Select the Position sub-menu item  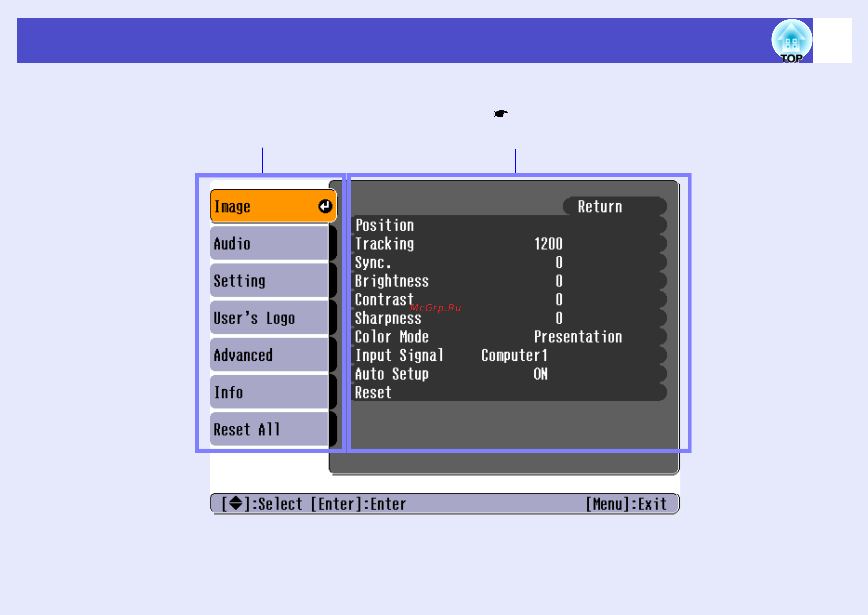click(x=509, y=225)
